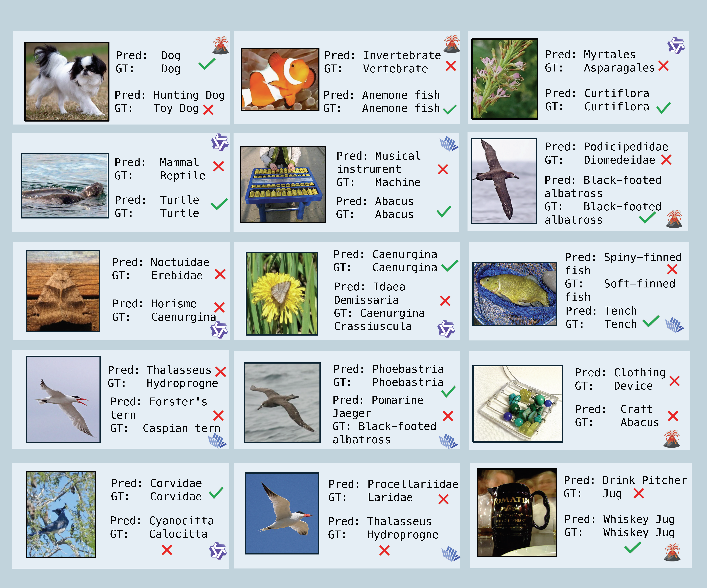Click the blue jay in tree photo
This screenshot has width=707, height=588.
61,514
